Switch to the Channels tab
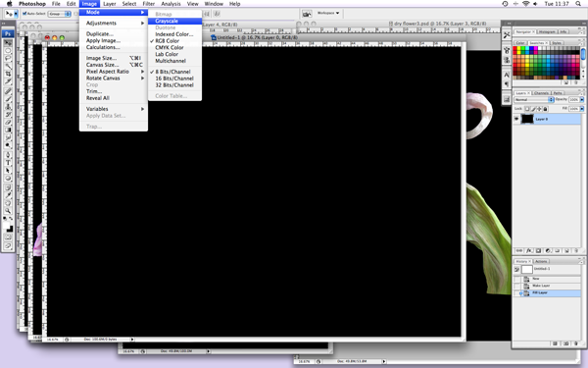 pyautogui.click(x=541, y=93)
